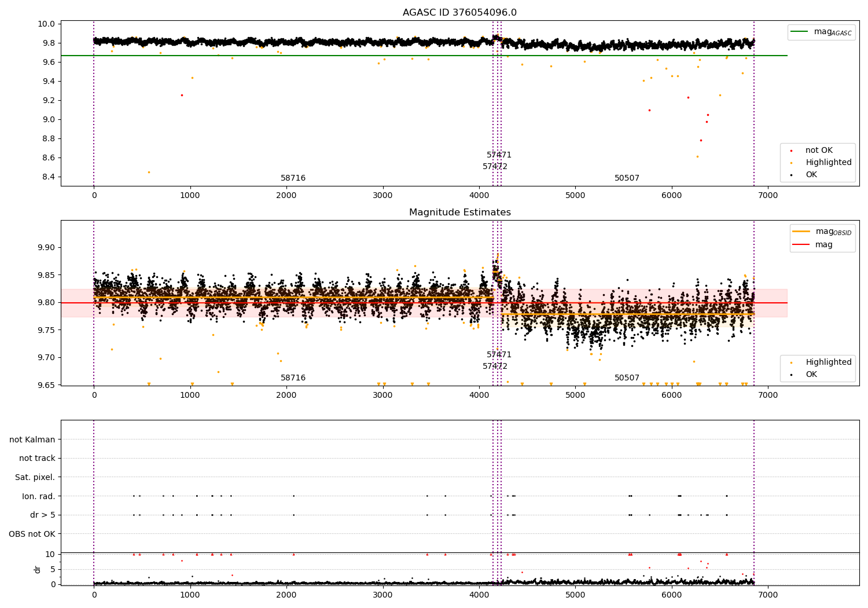Click the 'dr > 5' row label

pos(43,515)
